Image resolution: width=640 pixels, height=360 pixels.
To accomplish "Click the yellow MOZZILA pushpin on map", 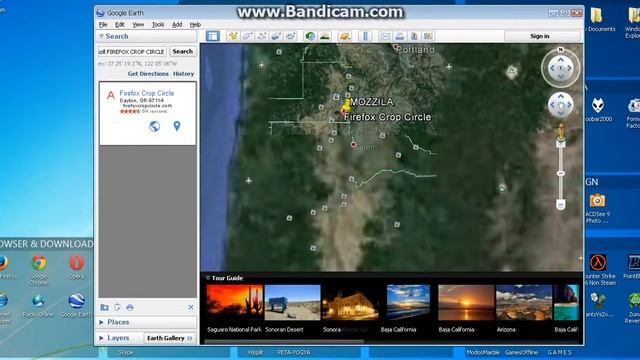I will 346,106.
